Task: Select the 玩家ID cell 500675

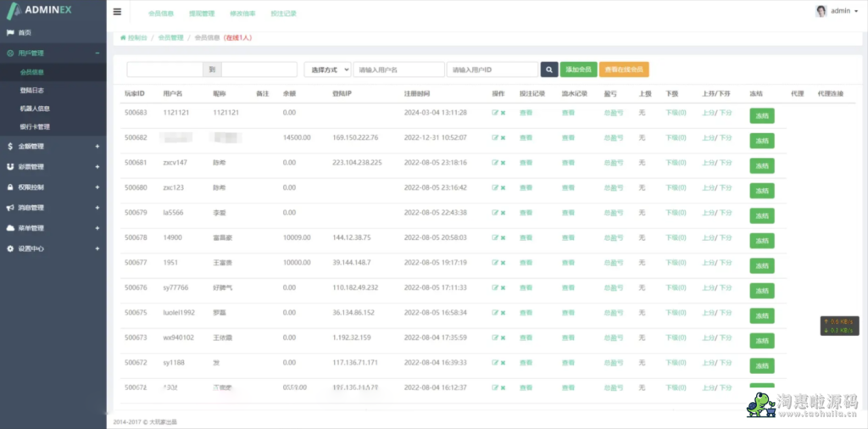Action: (136, 313)
